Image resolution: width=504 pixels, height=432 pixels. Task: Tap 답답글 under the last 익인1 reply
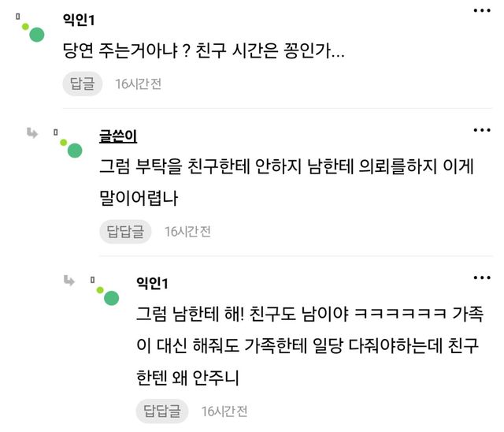(x=162, y=411)
